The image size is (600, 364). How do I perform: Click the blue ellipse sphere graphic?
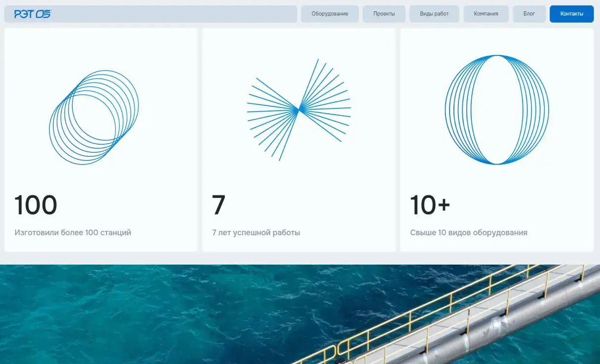(x=497, y=110)
